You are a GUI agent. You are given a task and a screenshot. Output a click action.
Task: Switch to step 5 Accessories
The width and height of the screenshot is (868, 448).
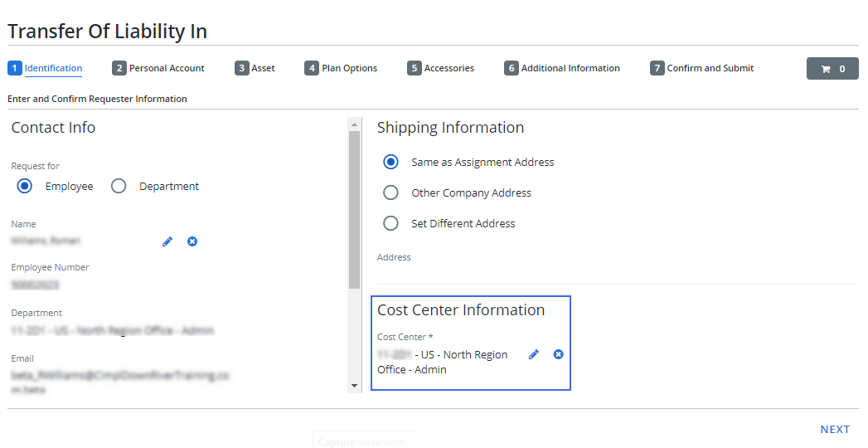(x=441, y=68)
